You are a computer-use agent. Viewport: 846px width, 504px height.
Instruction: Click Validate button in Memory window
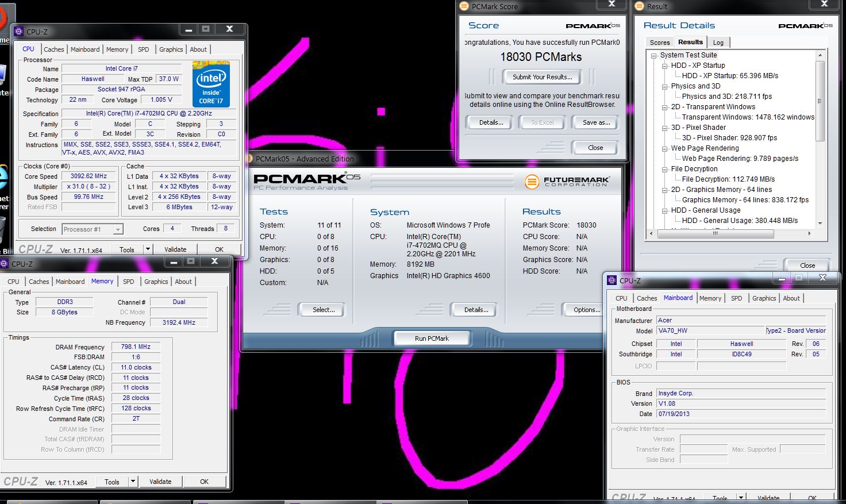[160, 482]
